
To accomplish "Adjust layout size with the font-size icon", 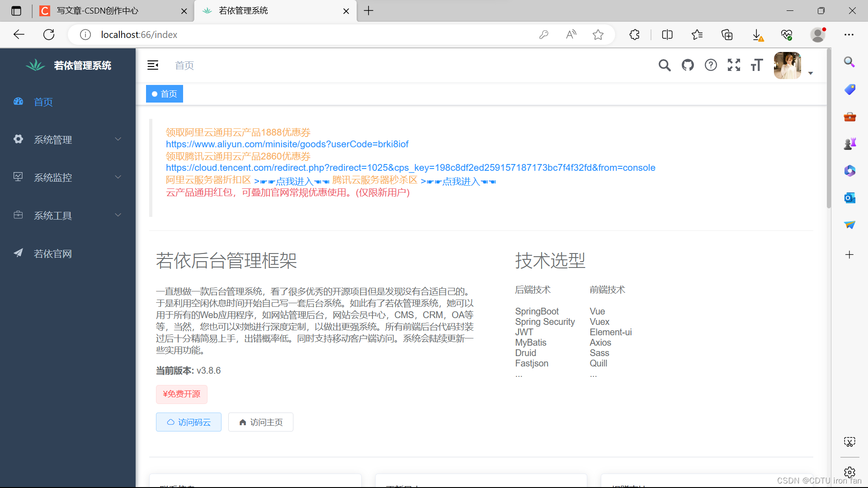I will pos(757,65).
